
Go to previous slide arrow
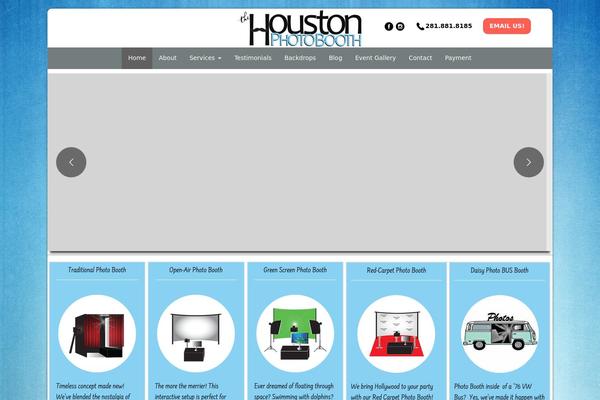pyautogui.click(x=71, y=162)
